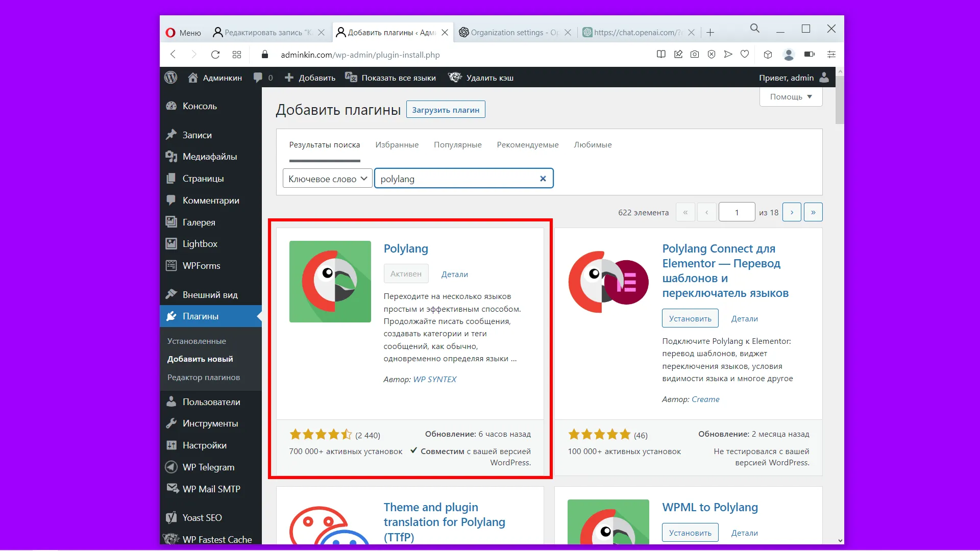
Task: Open the browser profile avatar
Action: (x=789, y=54)
